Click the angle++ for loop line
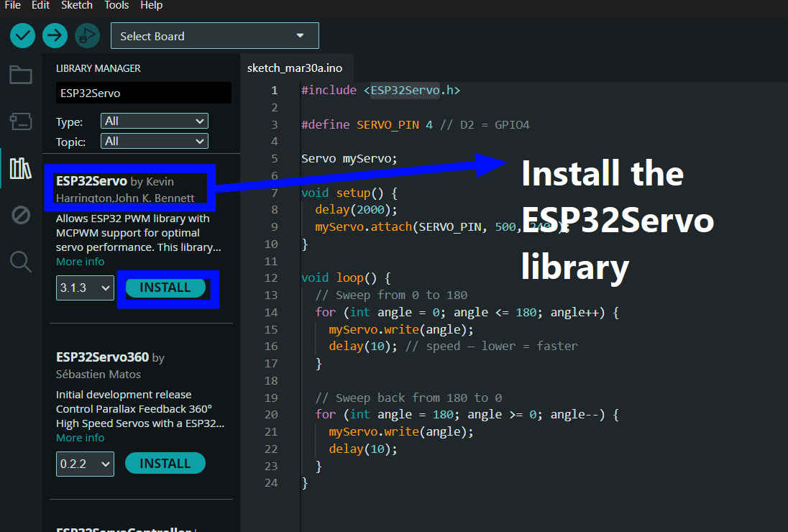Image resolution: width=788 pixels, height=532 pixels. 467,313
